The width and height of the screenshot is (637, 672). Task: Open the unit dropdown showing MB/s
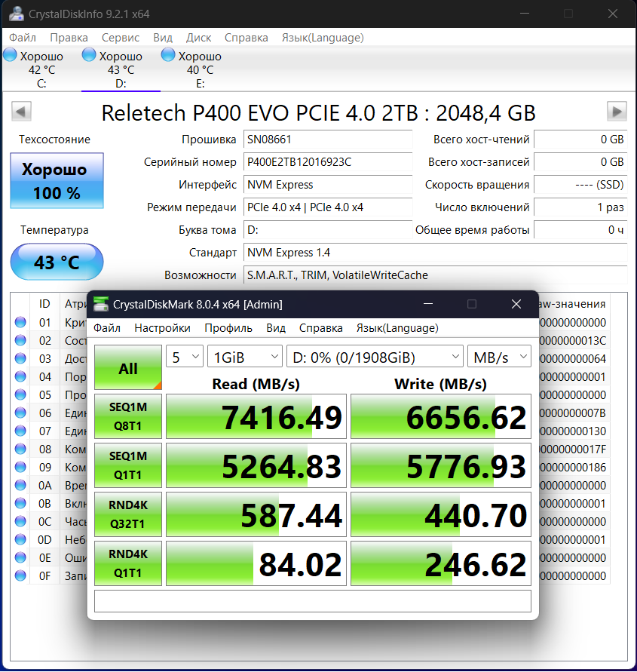click(x=499, y=357)
